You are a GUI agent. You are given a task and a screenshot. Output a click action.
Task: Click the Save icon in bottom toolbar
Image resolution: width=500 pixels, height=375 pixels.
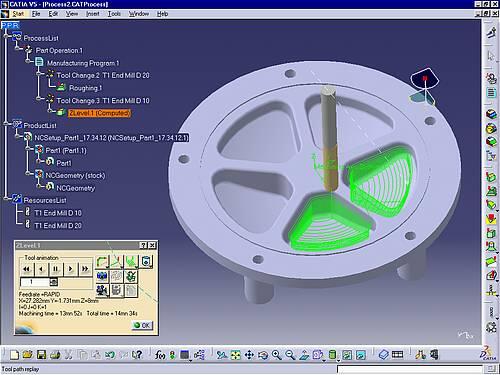(41, 354)
